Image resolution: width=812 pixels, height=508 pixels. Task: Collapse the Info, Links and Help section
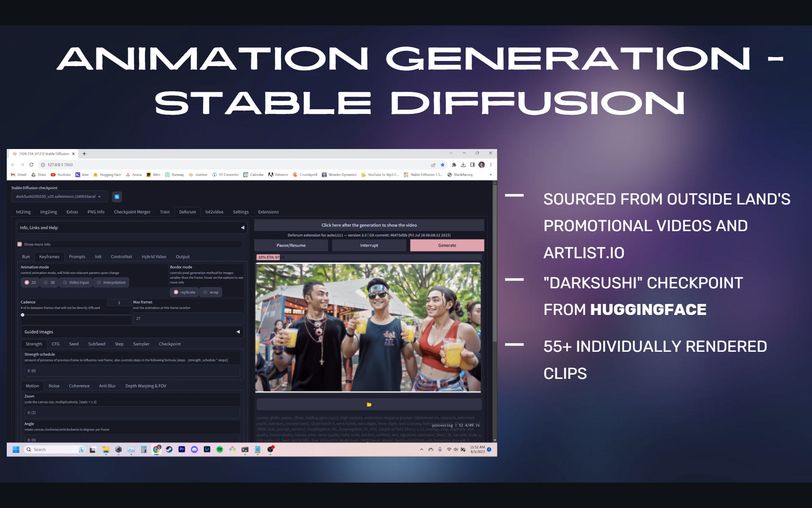(243, 228)
